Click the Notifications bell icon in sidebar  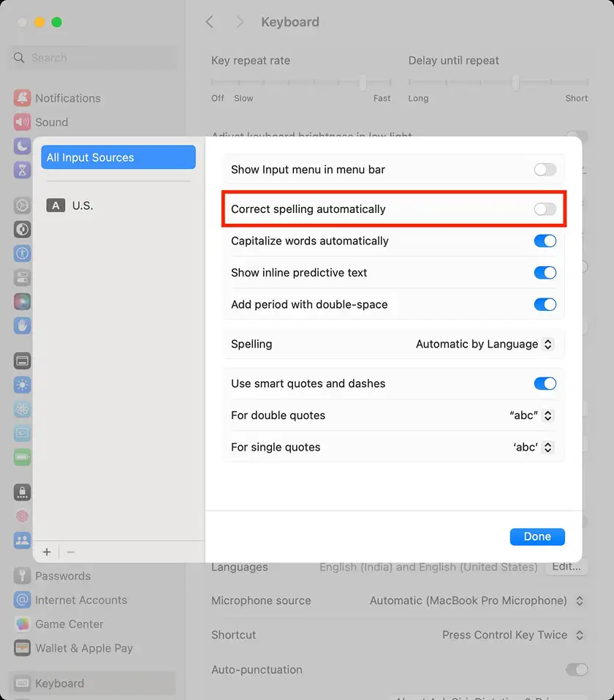pyautogui.click(x=22, y=98)
